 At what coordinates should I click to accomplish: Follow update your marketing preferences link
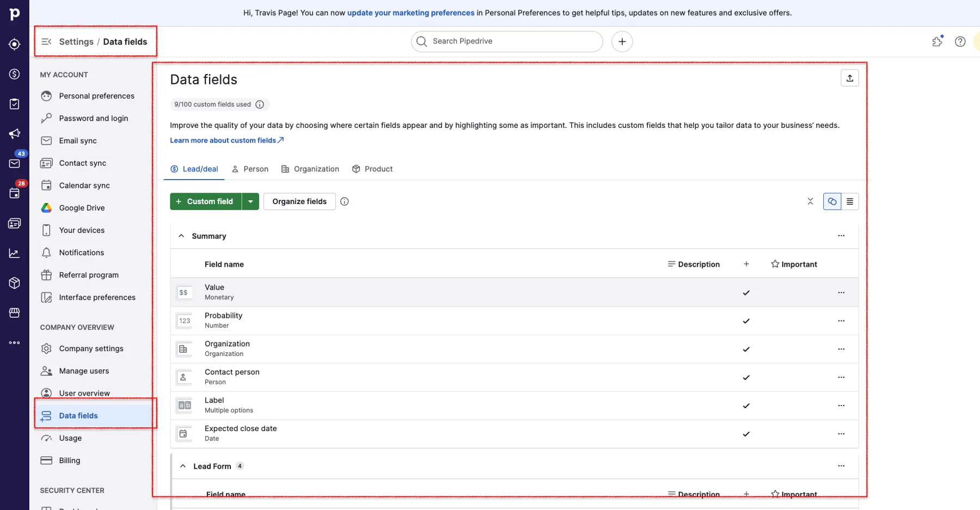[411, 13]
